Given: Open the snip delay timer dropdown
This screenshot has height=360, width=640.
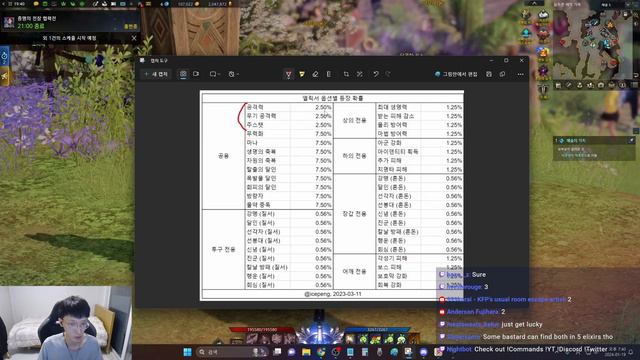Looking at the screenshot, I should (233, 74).
